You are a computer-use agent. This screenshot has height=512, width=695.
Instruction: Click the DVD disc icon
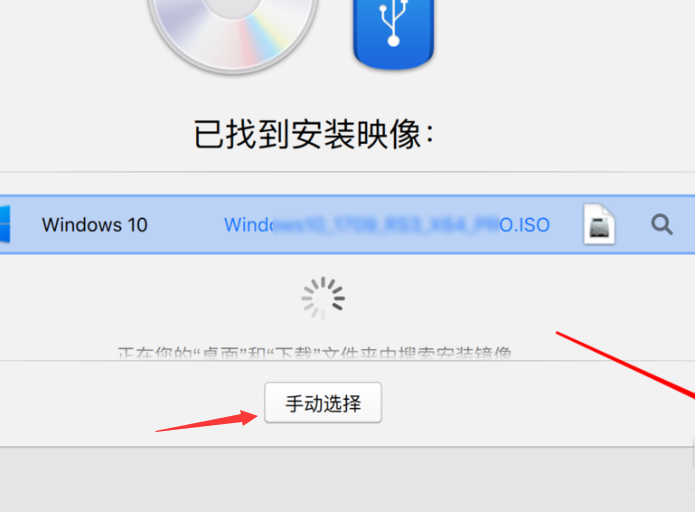tap(233, 31)
